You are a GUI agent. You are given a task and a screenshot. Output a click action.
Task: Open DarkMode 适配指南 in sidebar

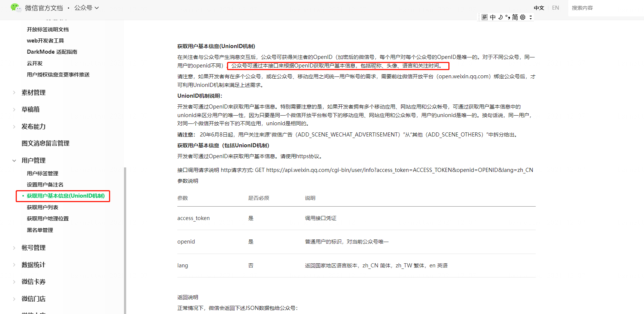pyautogui.click(x=52, y=52)
